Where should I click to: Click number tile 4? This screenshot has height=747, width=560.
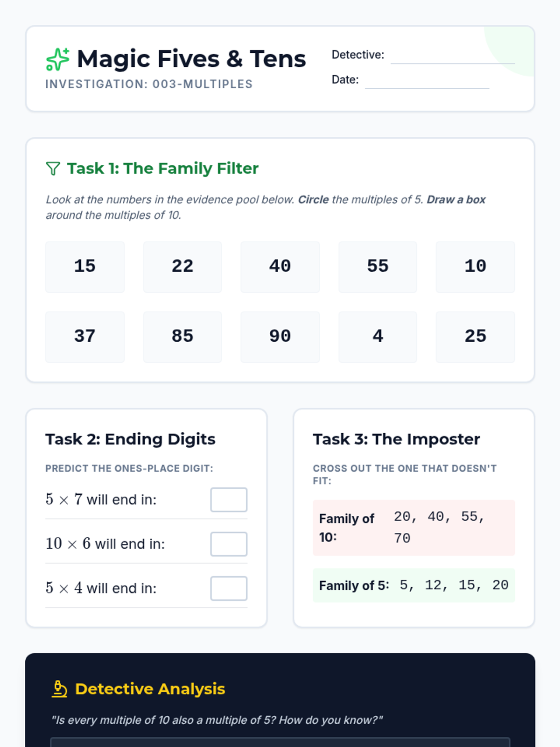[378, 337]
